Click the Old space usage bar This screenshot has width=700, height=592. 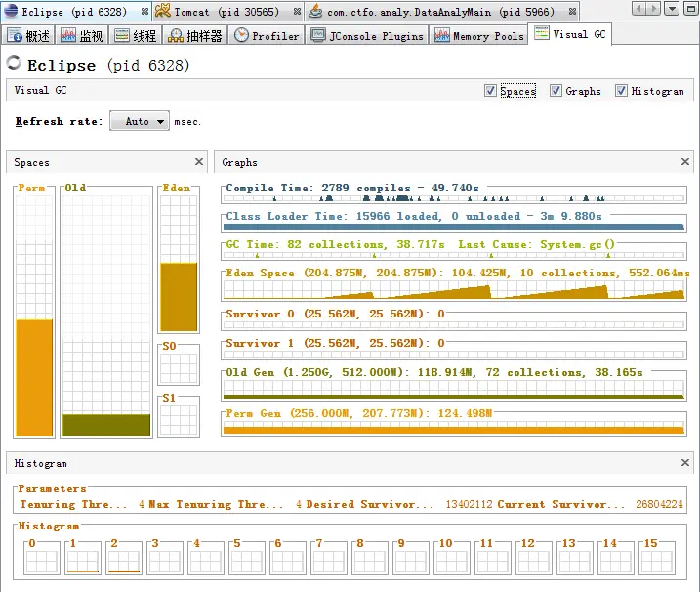tap(106, 424)
